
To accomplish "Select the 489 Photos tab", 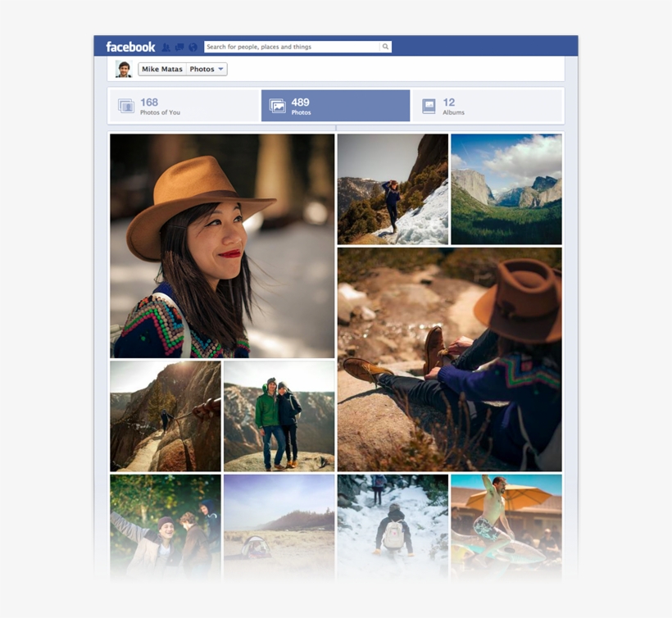I will pyautogui.click(x=335, y=106).
